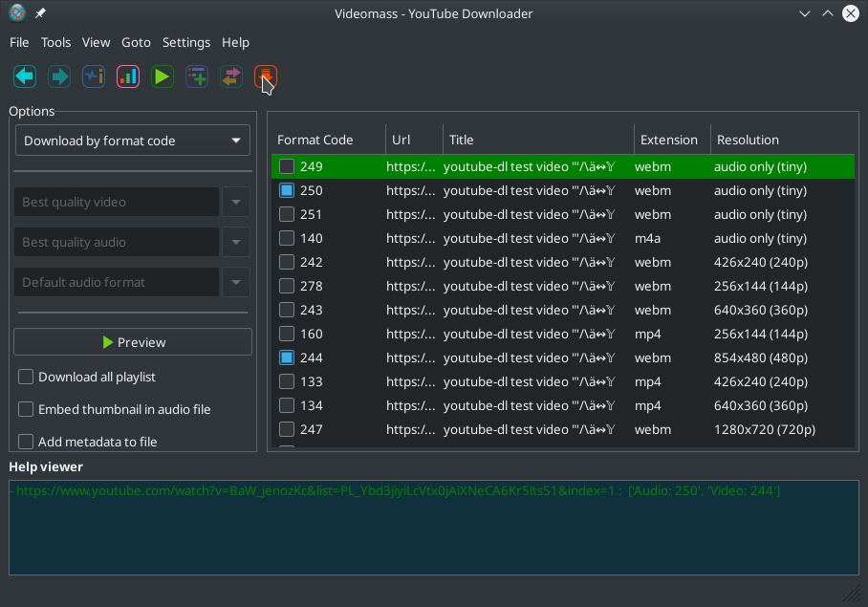Open the Best quality audio dropdown arrow
The image size is (868, 607).
pos(236,242)
